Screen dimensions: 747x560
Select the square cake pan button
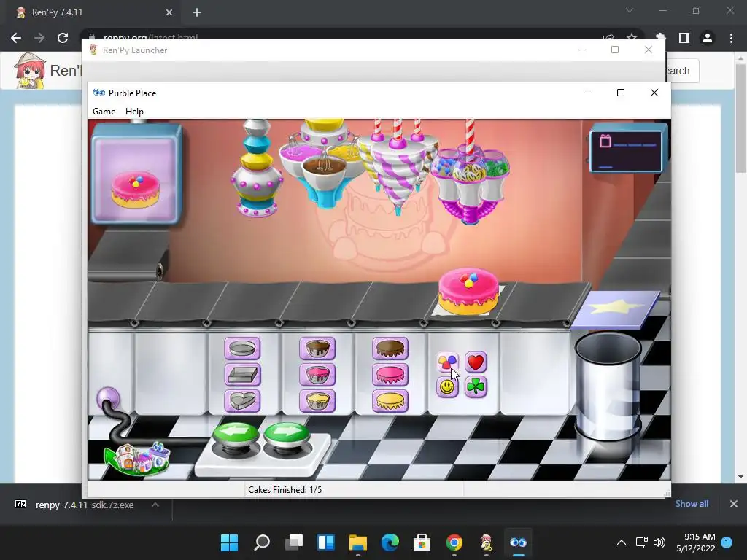tap(242, 375)
